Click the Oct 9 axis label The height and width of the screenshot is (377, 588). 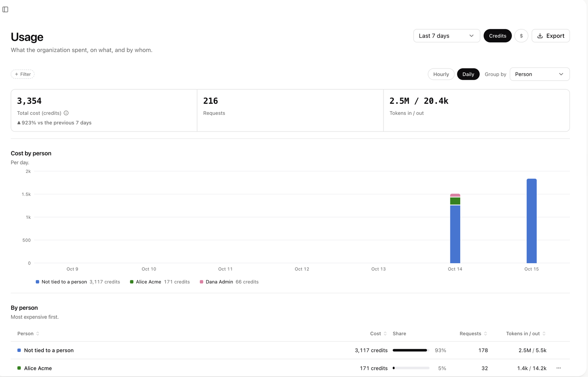[x=72, y=269]
